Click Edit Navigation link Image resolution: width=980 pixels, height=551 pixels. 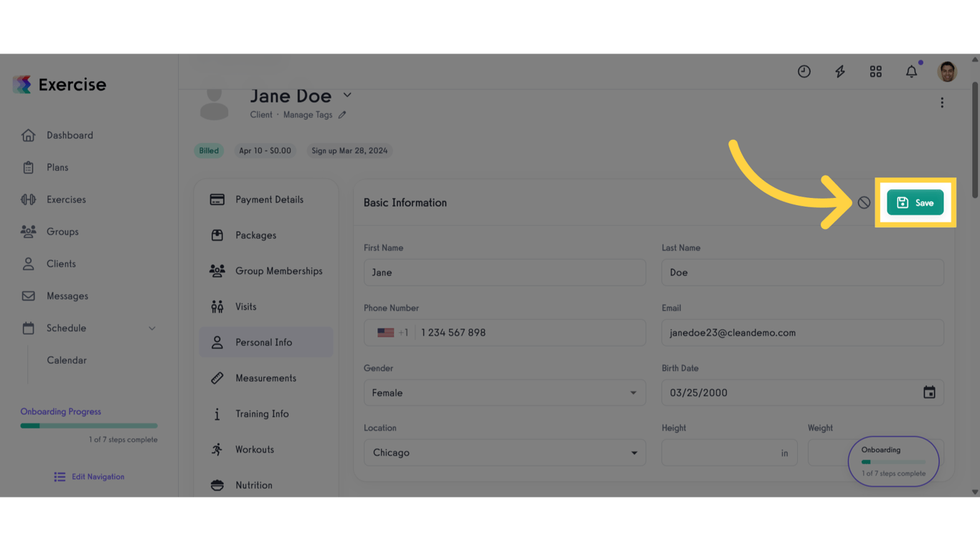click(89, 477)
